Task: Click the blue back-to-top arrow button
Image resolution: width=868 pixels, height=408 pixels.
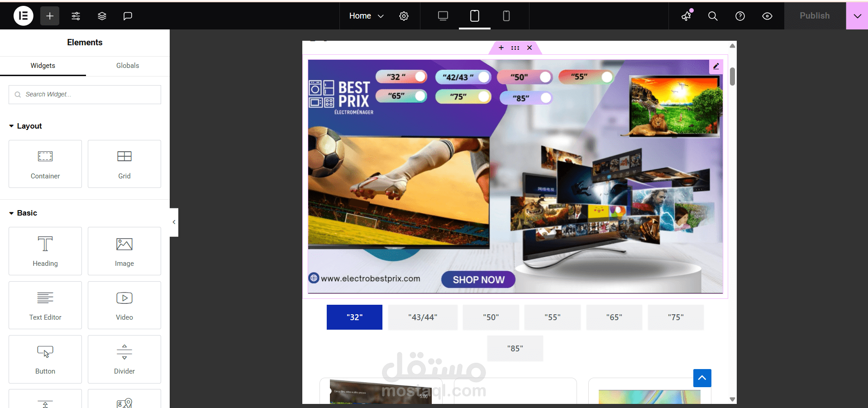Action: pyautogui.click(x=702, y=378)
